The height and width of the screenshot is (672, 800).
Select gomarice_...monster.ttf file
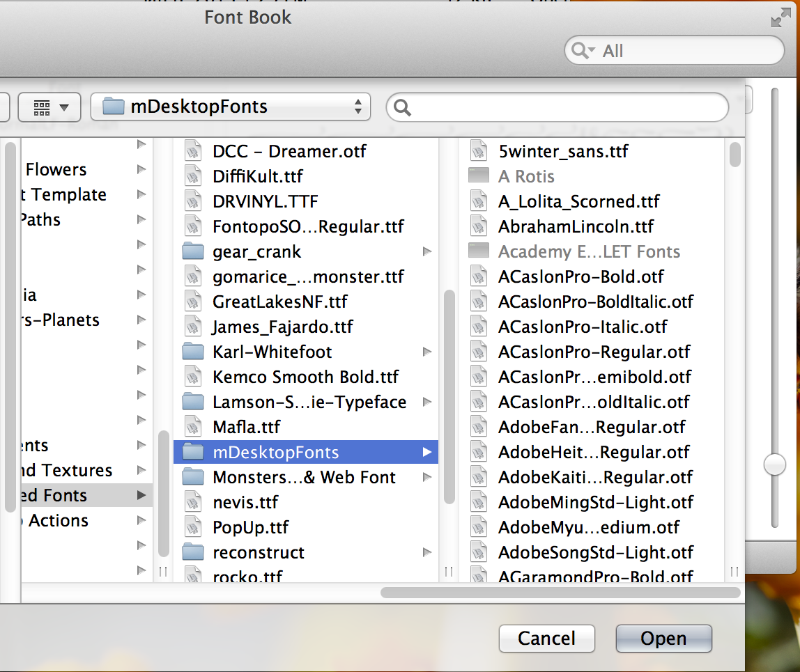point(306,276)
